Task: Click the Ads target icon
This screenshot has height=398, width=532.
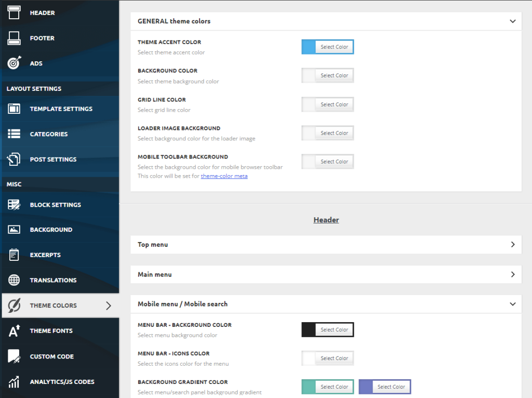Action: click(14, 63)
